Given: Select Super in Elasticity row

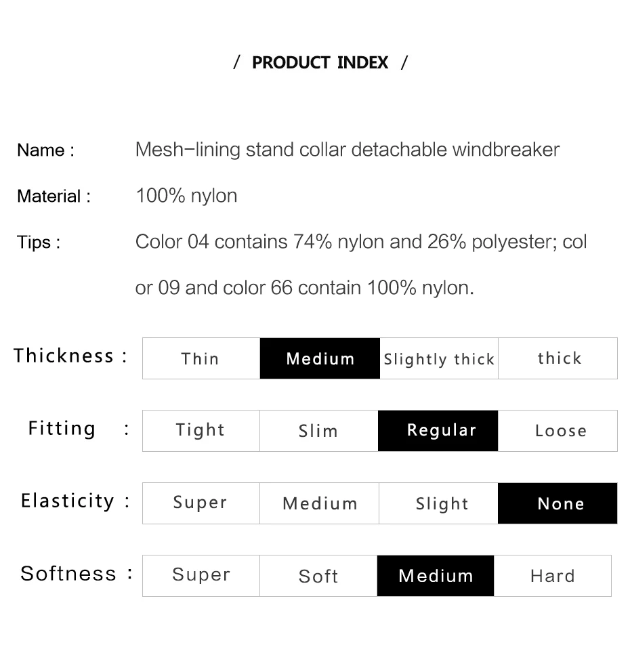Looking at the screenshot, I should 201,503.
